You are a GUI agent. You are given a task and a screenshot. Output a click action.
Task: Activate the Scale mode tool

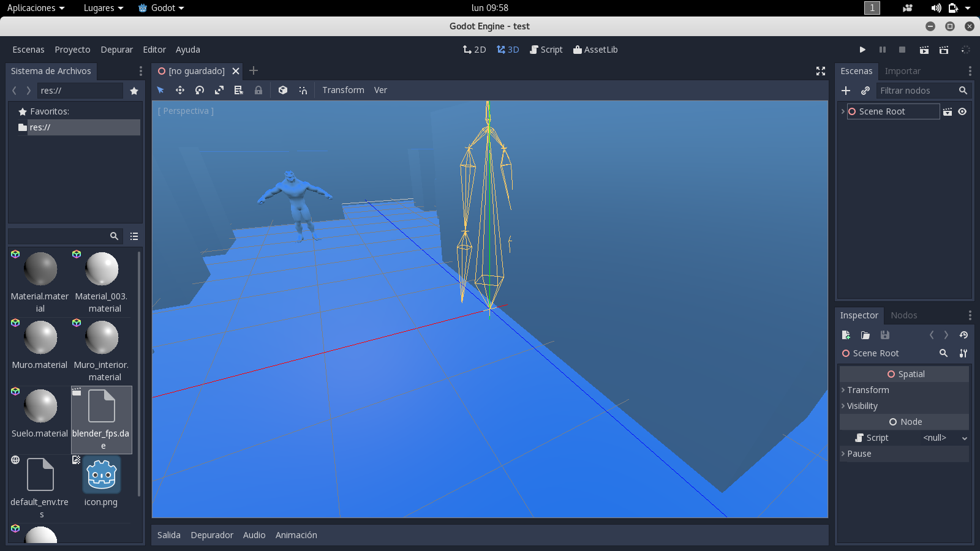pyautogui.click(x=219, y=90)
